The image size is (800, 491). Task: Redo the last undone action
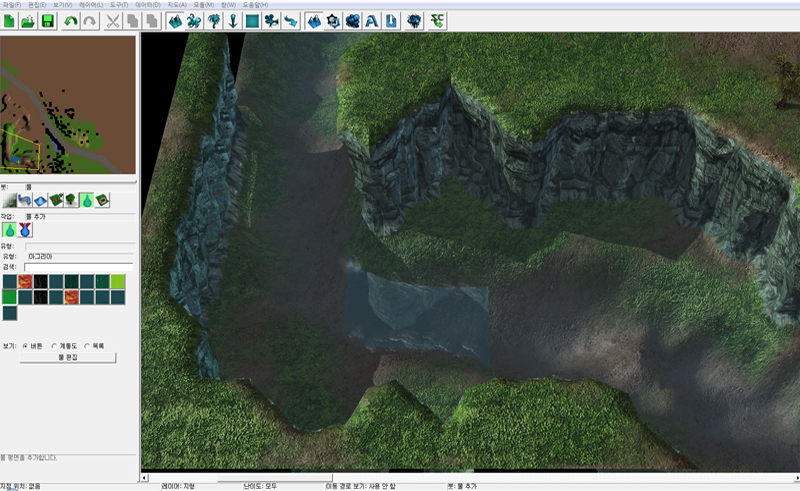pyautogui.click(x=90, y=21)
